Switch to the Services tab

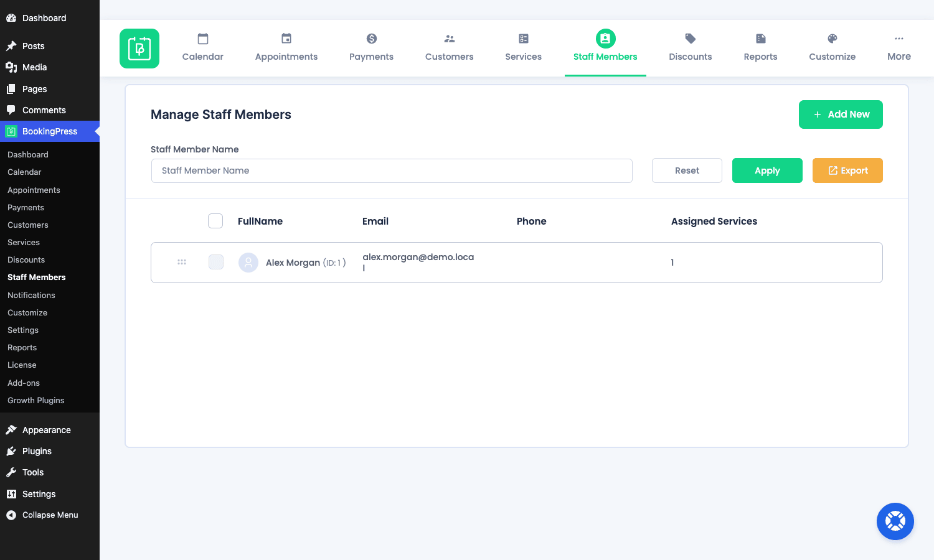[524, 49]
